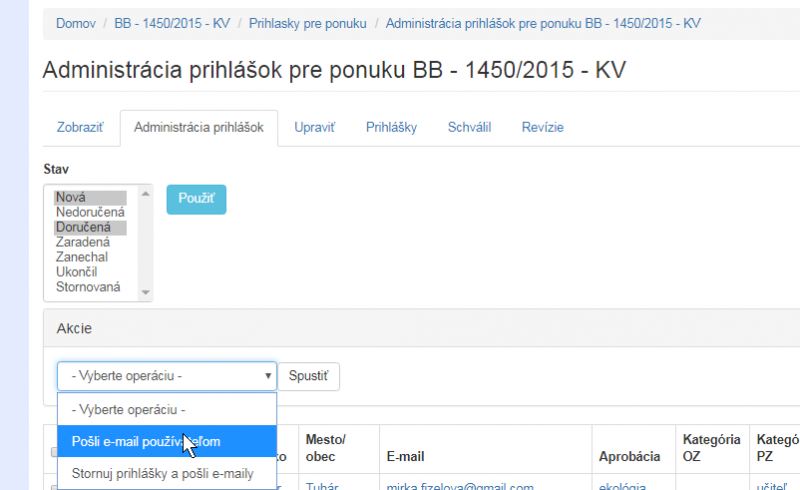This screenshot has height=490, width=800.
Task: Open the Zobraziť tab
Action: pos(80,127)
